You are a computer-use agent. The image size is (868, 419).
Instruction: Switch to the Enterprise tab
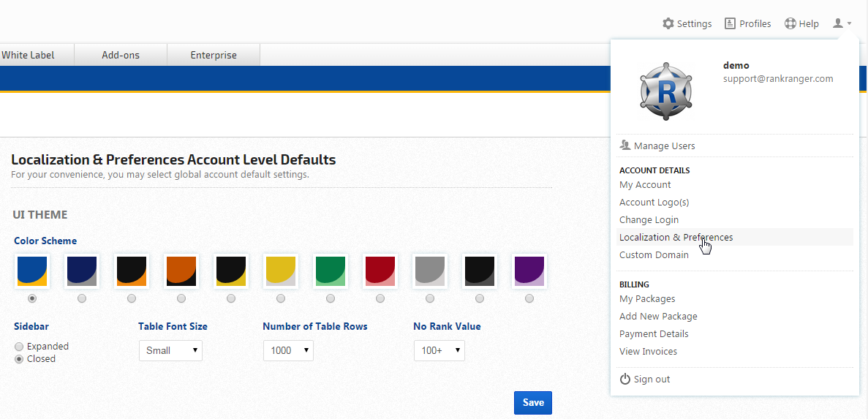coord(214,55)
